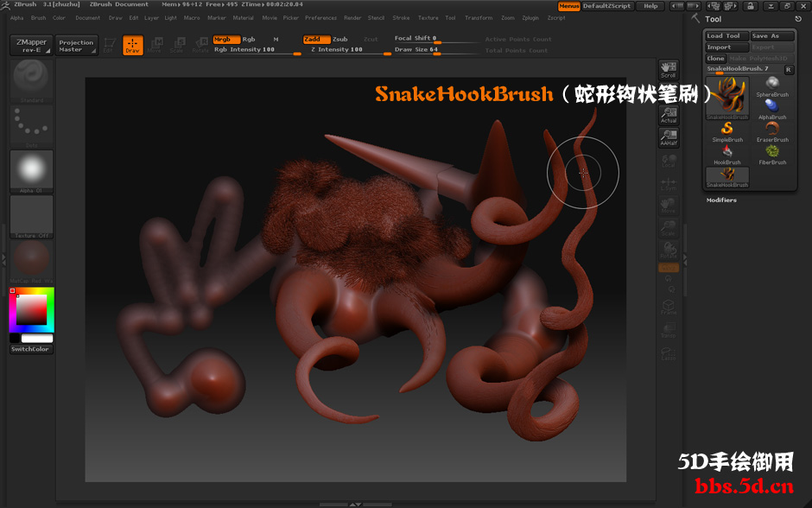
Task: Activate the Draw mode button
Action: pos(132,45)
